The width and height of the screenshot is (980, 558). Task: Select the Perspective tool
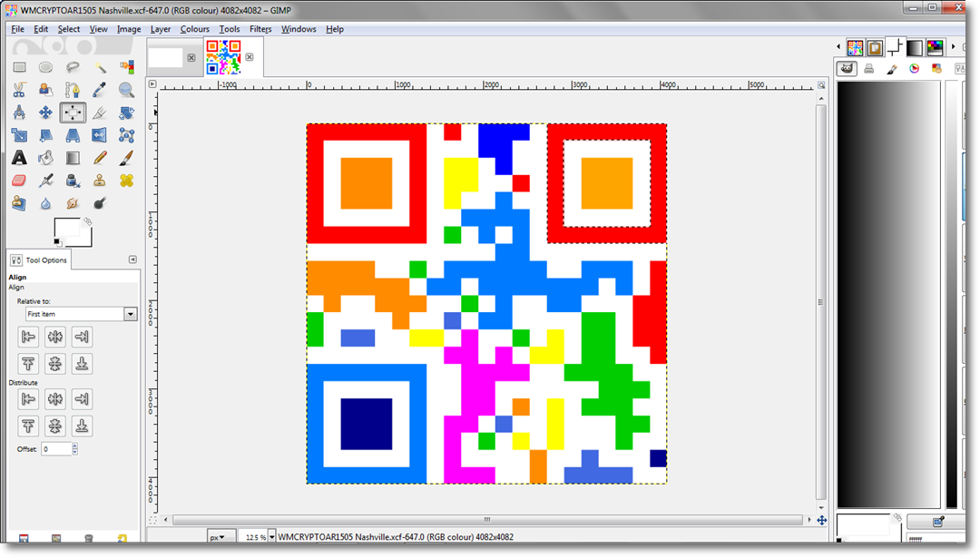[73, 135]
